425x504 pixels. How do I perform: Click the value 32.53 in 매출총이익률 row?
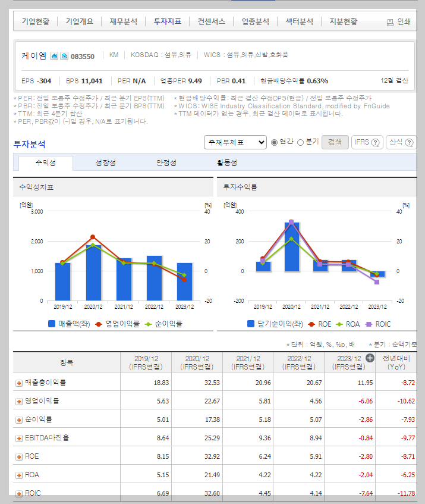pyautogui.click(x=212, y=383)
